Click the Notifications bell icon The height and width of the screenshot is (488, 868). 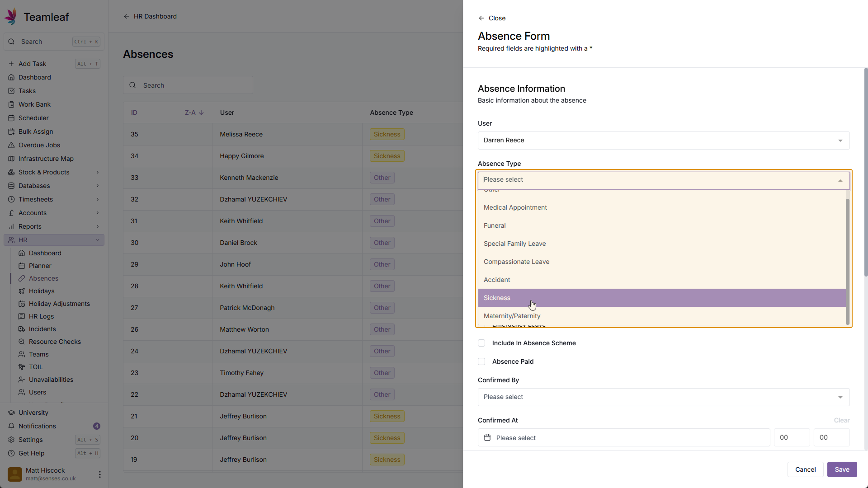[x=11, y=426]
